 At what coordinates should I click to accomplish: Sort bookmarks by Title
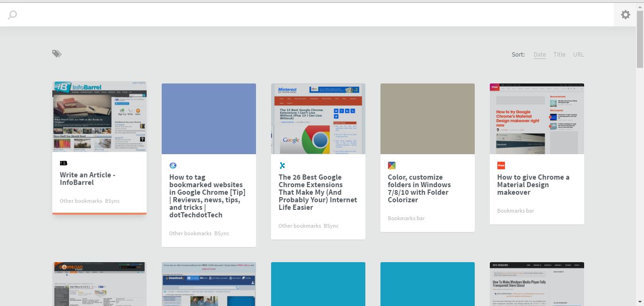click(559, 54)
